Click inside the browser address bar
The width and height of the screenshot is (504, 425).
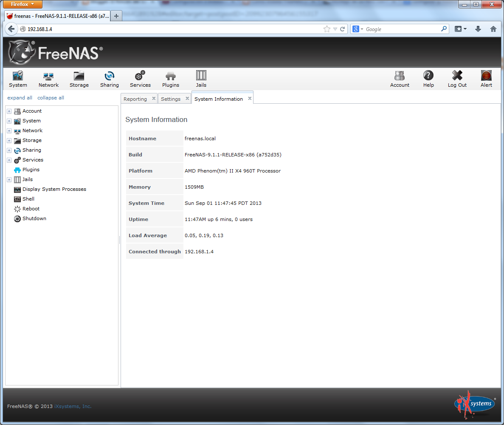click(x=170, y=29)
